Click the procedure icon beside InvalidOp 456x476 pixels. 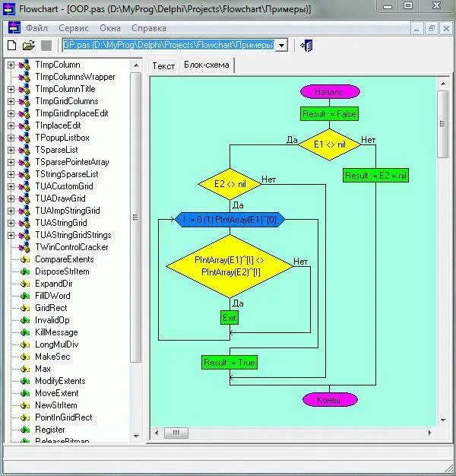pyautogui.click(x=25, y=320)
